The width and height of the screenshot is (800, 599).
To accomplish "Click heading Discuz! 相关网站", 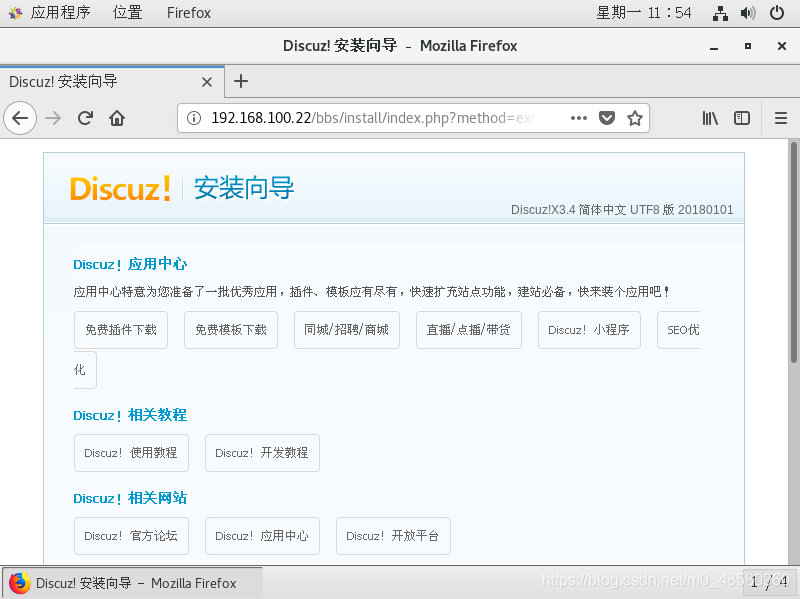I will pyautogui.click(x=130, y=498).
